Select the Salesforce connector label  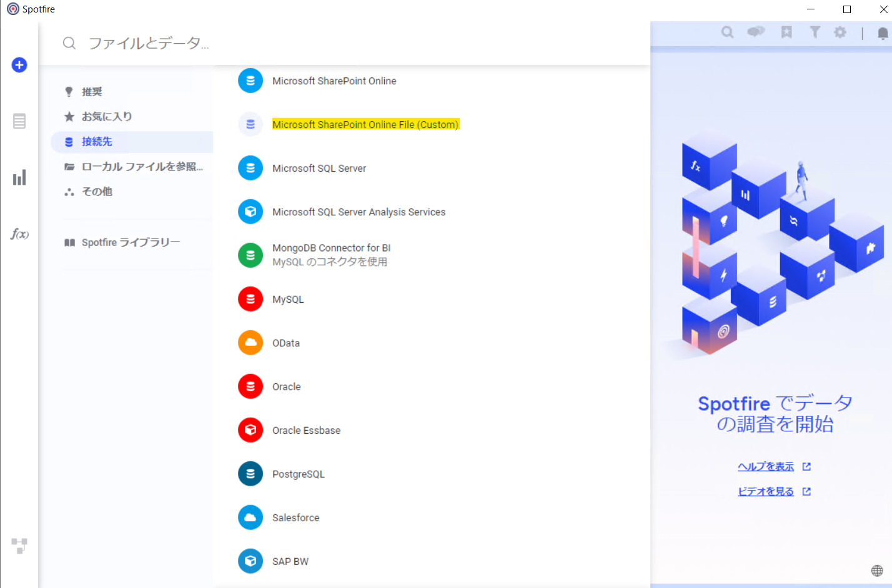(296, 517)
